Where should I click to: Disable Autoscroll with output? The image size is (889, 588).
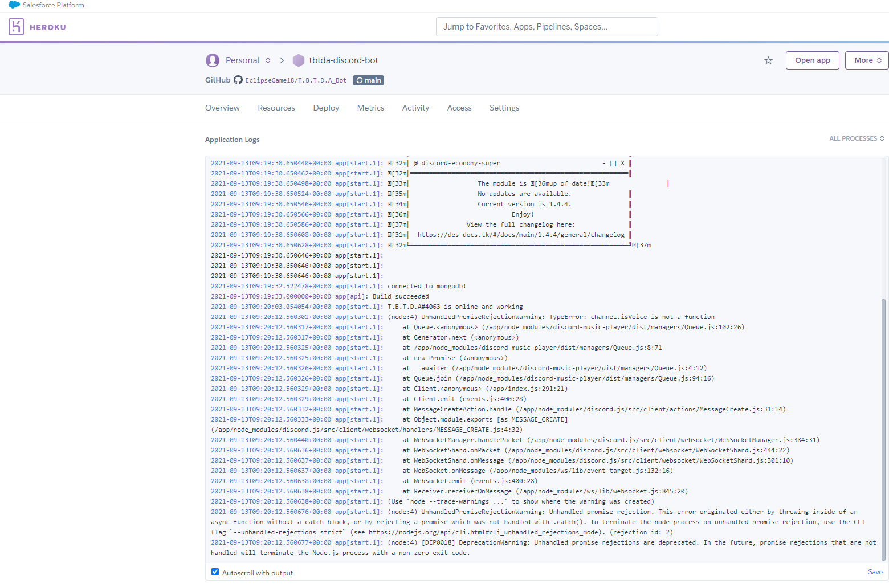pyautogui.click(x=215, y=572)
